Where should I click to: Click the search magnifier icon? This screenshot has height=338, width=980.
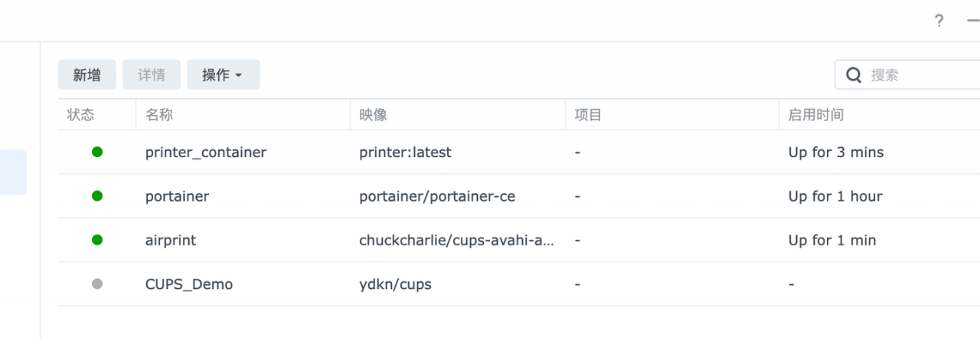[x=854, y=75]
